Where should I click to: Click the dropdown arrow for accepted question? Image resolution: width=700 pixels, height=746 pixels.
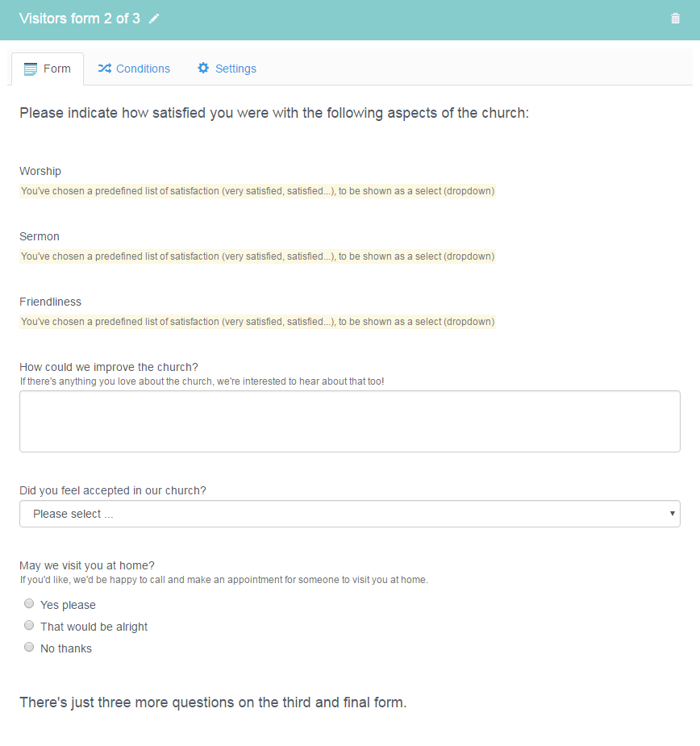click(672, 514)
